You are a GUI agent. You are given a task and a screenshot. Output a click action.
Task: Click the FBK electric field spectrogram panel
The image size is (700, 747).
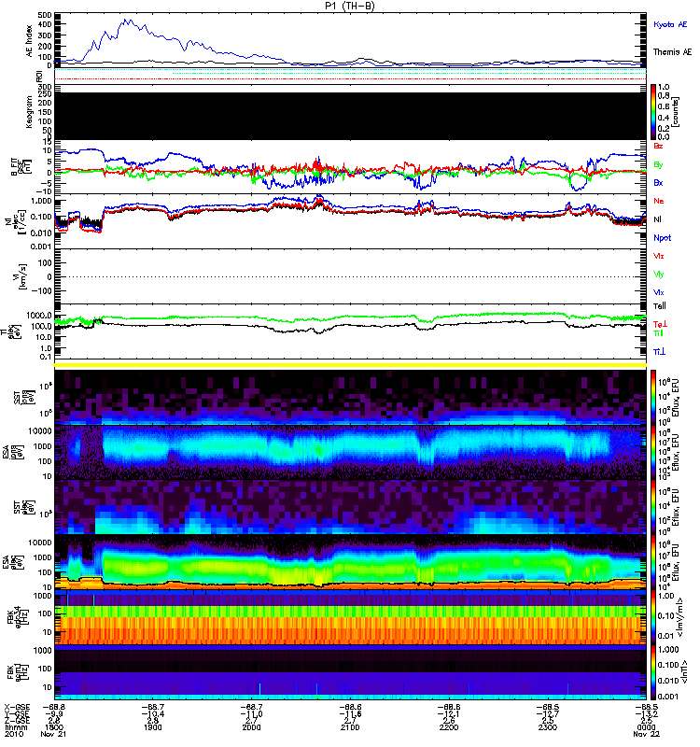pyautogui.click(x=350, y=617)
